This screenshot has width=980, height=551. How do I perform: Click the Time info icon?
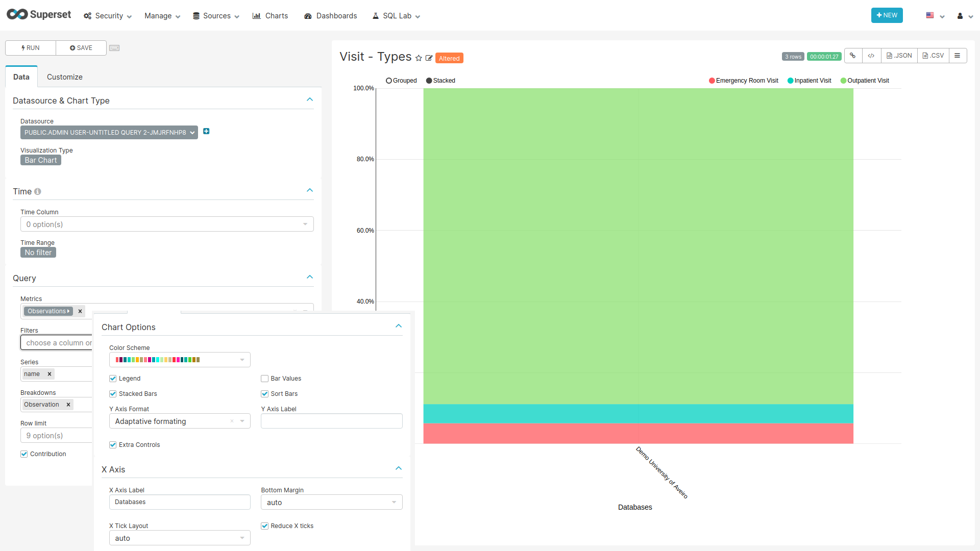38,192
